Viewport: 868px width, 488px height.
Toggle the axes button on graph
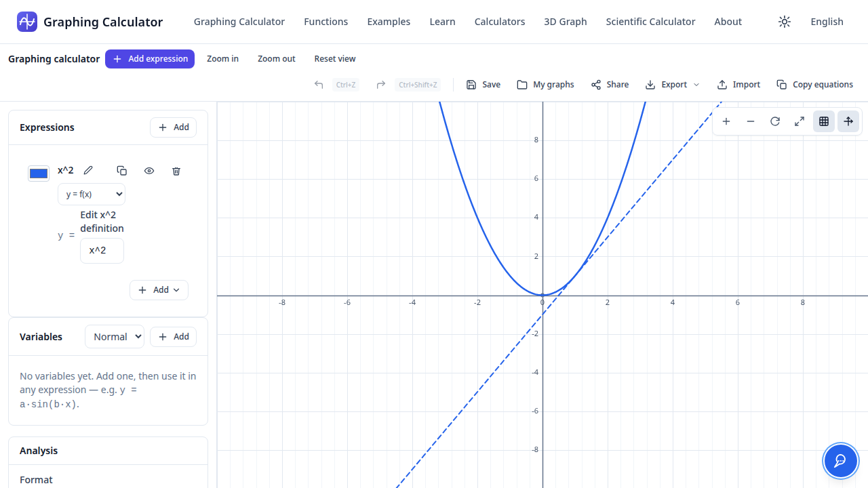pos(848,121)
